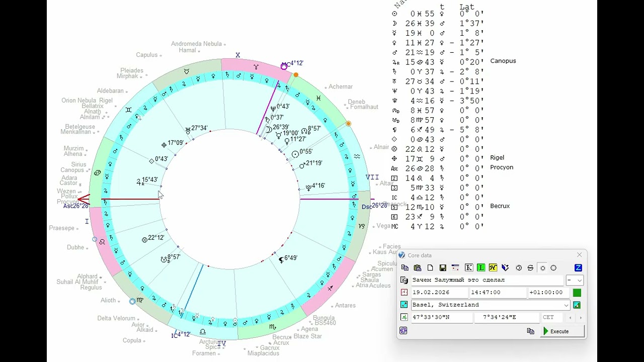Expand the Basel, Switzerland location dropdown
The height and width of the screenshot is (362, 644).
[x=567, y=305]
